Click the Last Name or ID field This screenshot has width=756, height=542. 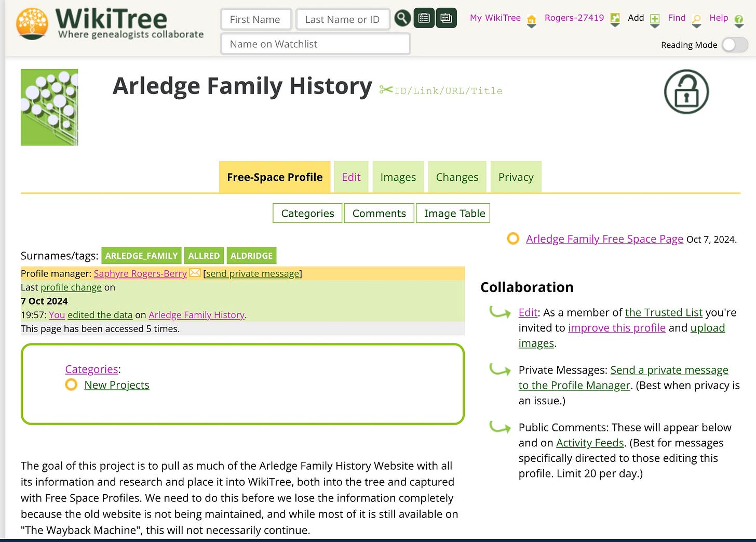pos(343,20)
